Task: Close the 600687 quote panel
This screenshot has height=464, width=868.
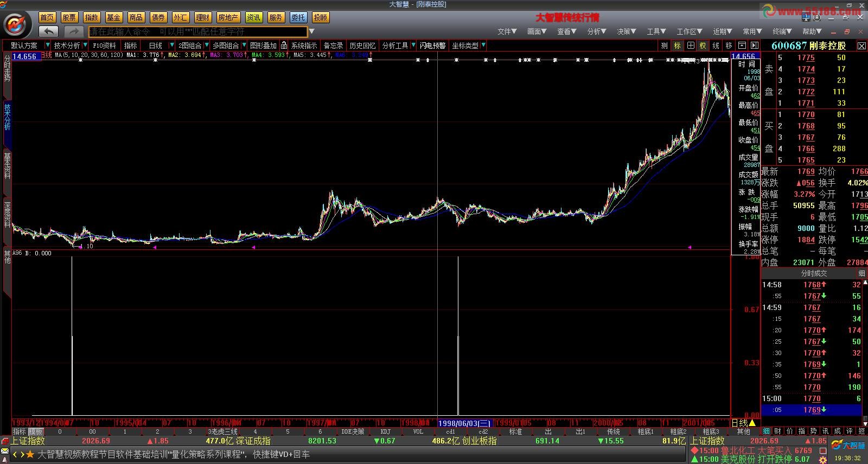Action: 861,46
